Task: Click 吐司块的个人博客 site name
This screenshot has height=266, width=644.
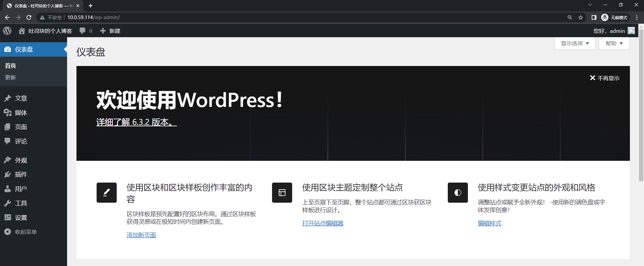Action: tap(50, 31)
